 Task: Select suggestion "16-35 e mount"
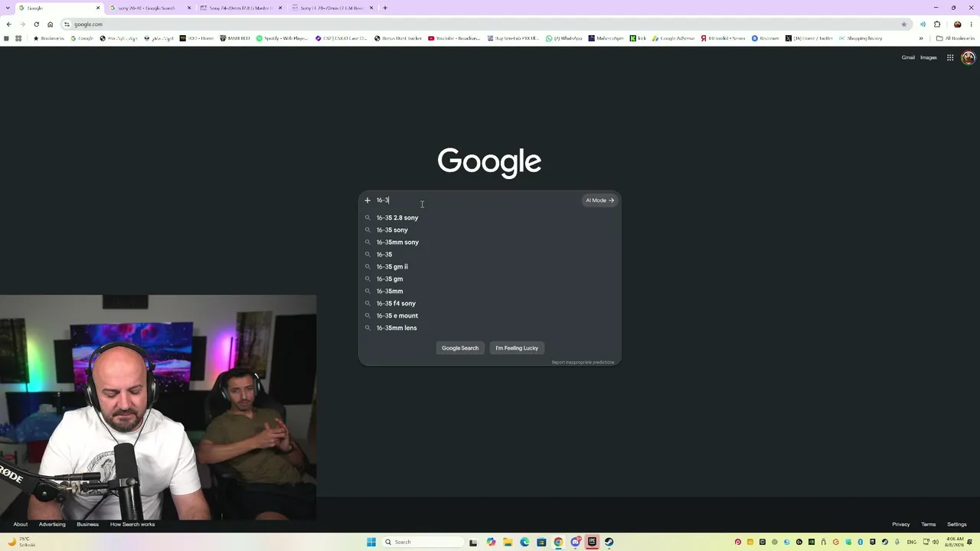(490, 316)
